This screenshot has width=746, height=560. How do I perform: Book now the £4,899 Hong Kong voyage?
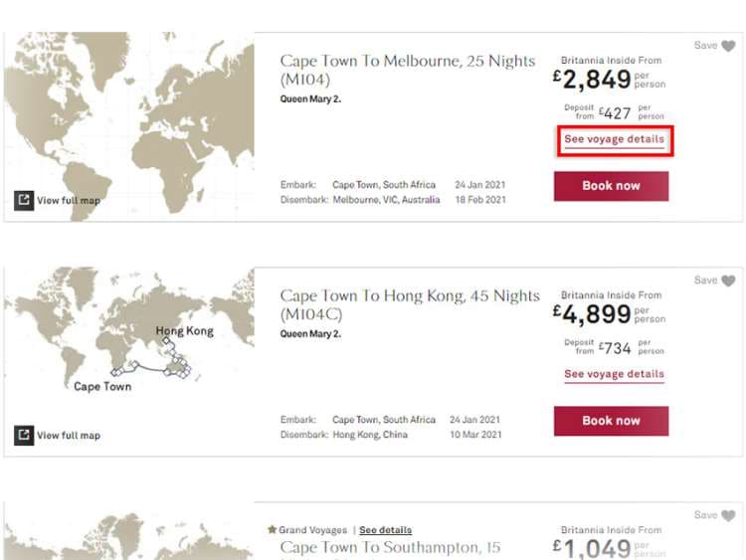[611, 421]
